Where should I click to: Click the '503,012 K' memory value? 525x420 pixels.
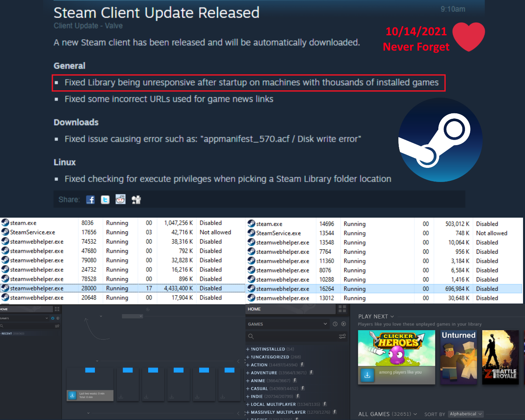[x=457, y=224]
